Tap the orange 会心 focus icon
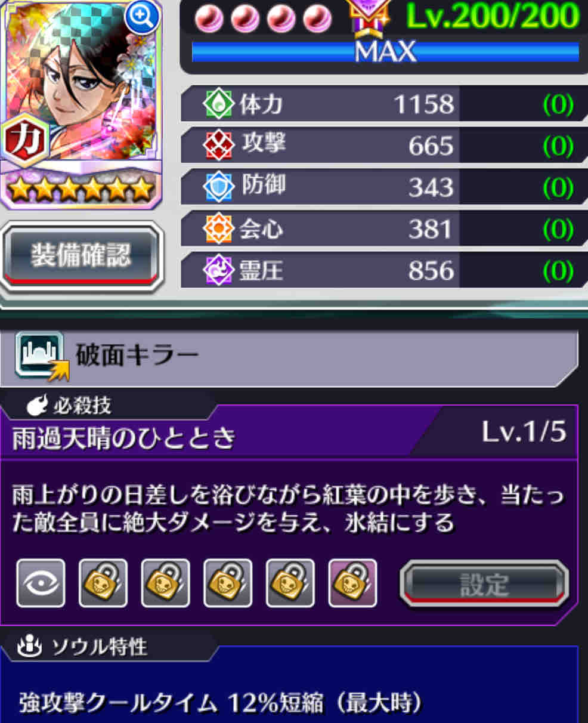Image resolution: width=588 pixels, height=723 pixels. click(x=218, y=228)
